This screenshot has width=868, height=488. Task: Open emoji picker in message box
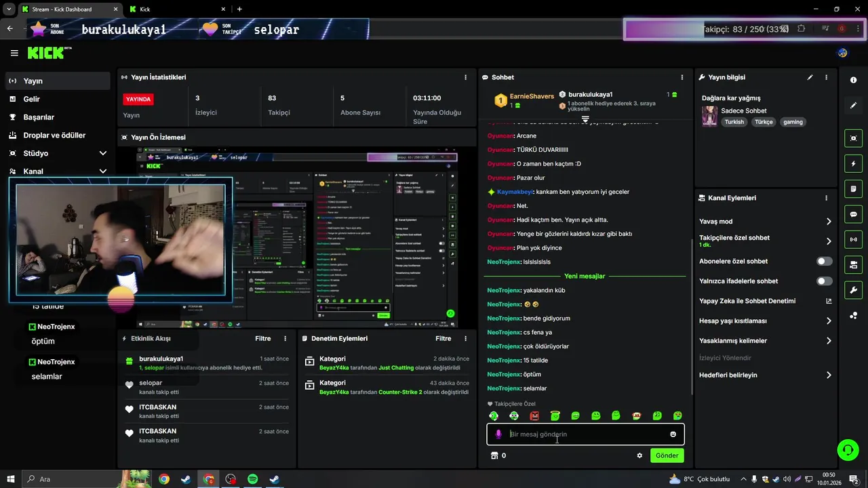point(673,434)
